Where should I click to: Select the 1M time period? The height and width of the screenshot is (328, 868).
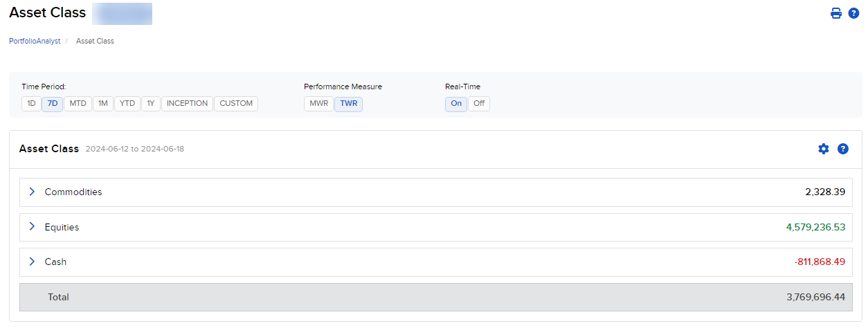(102, 104)
